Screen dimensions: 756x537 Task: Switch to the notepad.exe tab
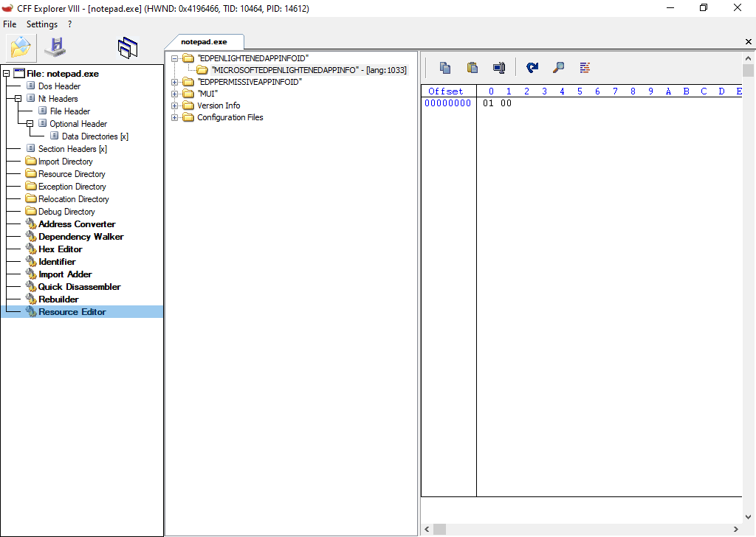(x=204, y=42)
